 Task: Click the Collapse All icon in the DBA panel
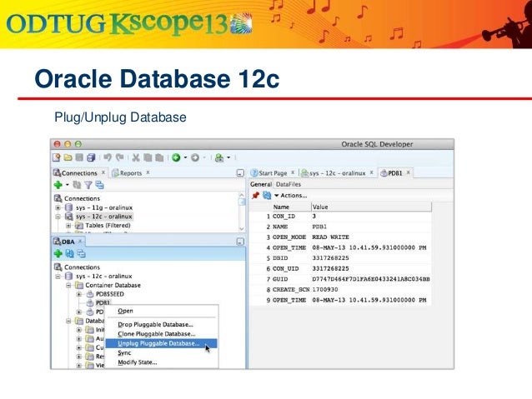point(81,253)
